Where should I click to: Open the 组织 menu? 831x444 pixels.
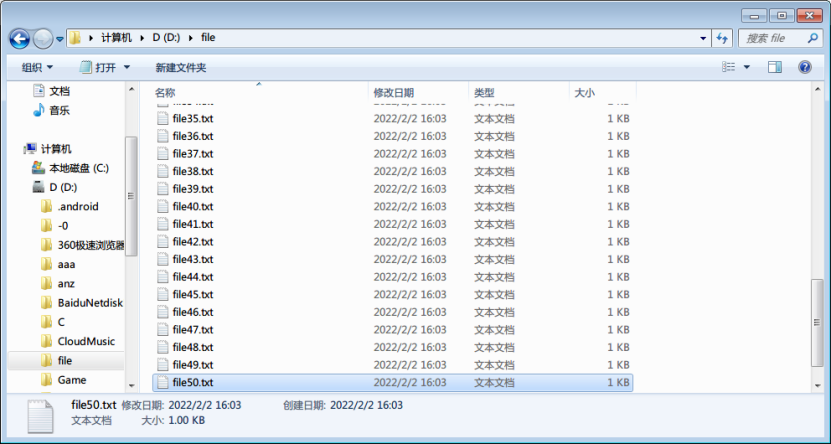tap(37, 67)
